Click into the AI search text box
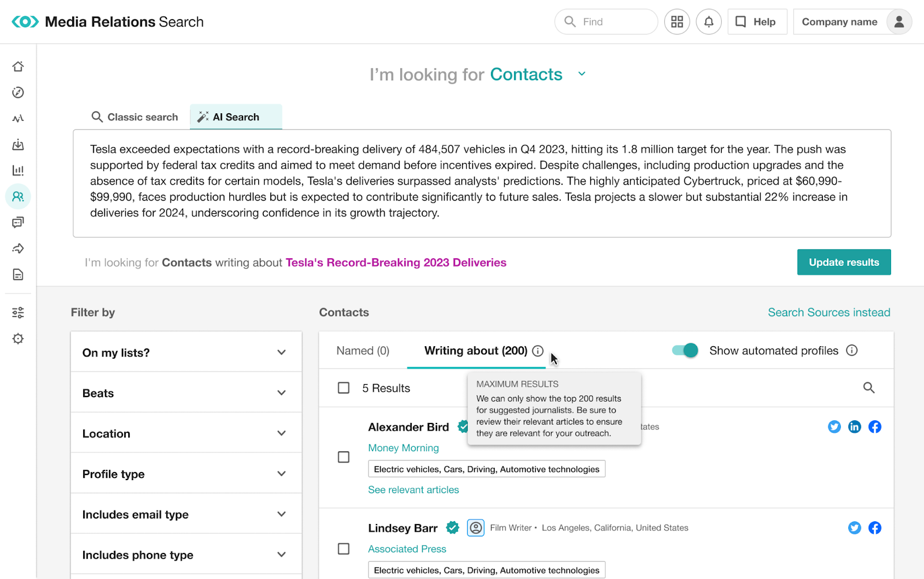The image size is (924, 579). [x=482, y=183]
